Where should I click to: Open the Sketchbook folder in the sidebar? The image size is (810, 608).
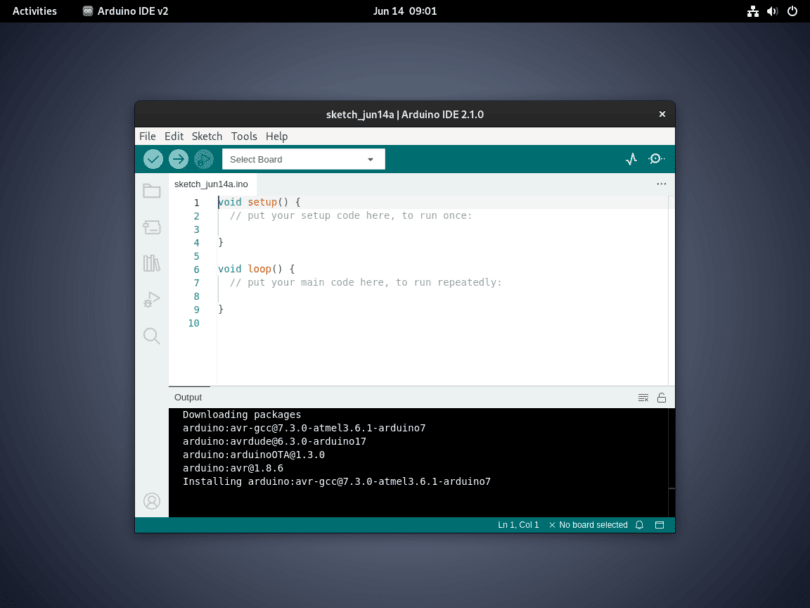click(151, 190)
